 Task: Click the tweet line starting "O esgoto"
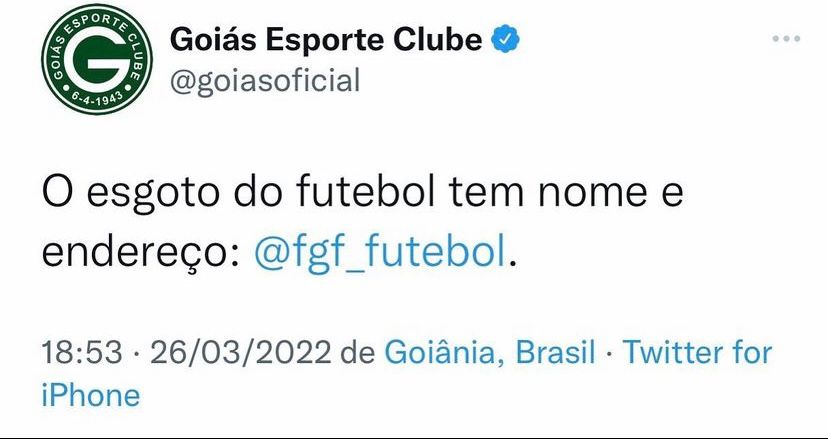362,190
